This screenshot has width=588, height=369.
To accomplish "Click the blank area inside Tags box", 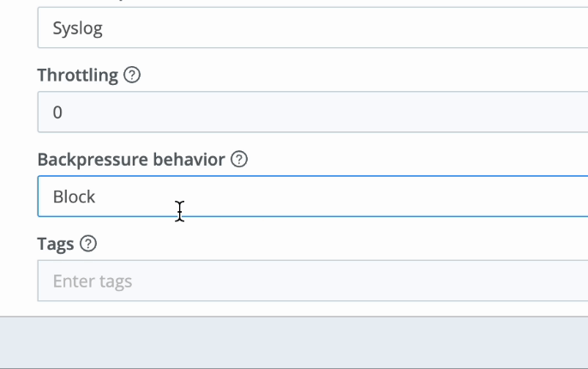I will coord(357,281).
